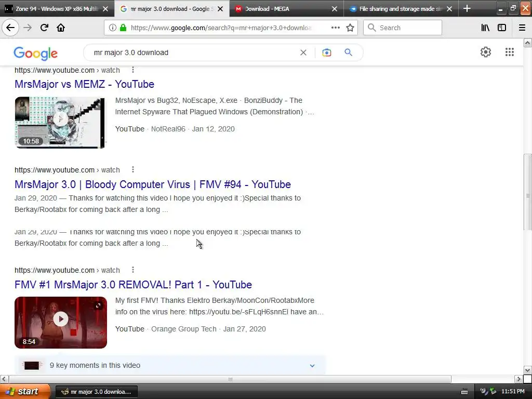Show site information via the info icon

point(113,28)
